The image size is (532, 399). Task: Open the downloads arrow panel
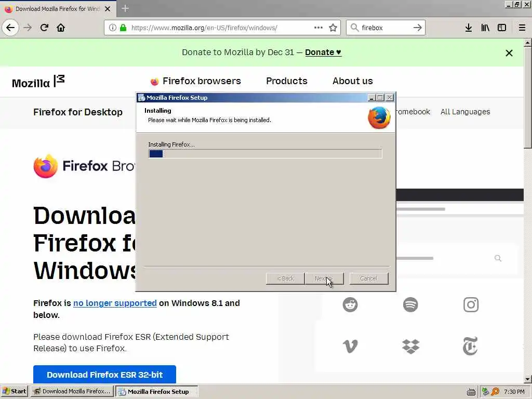(469, 28)
